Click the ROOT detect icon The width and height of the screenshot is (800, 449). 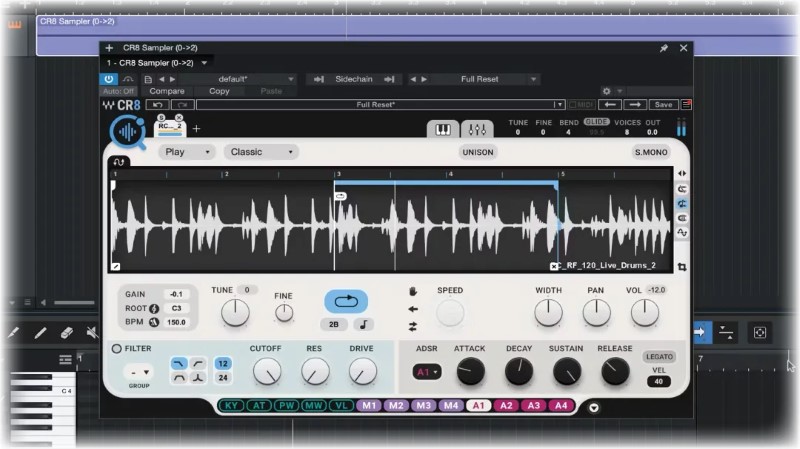point(154,308)
